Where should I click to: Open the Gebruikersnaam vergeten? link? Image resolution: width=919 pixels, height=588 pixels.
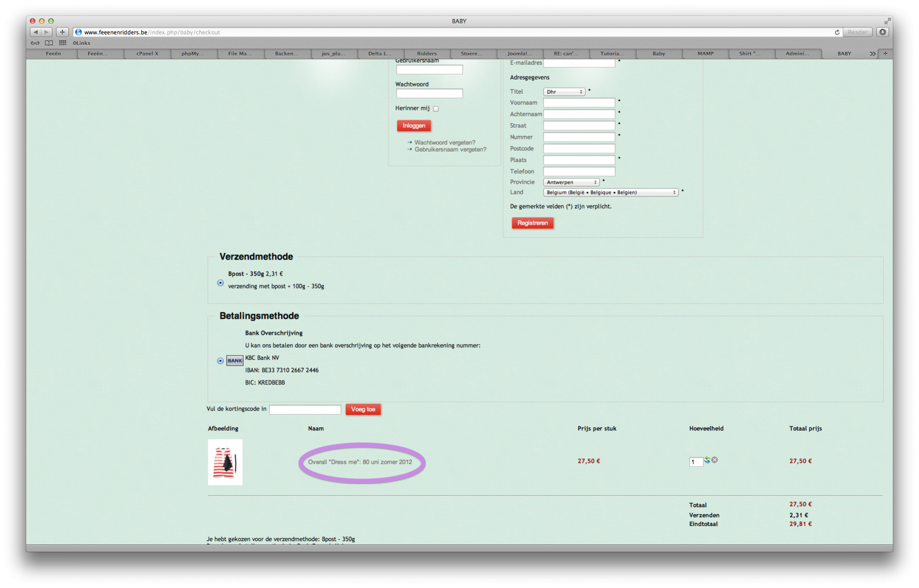point(450,149)
